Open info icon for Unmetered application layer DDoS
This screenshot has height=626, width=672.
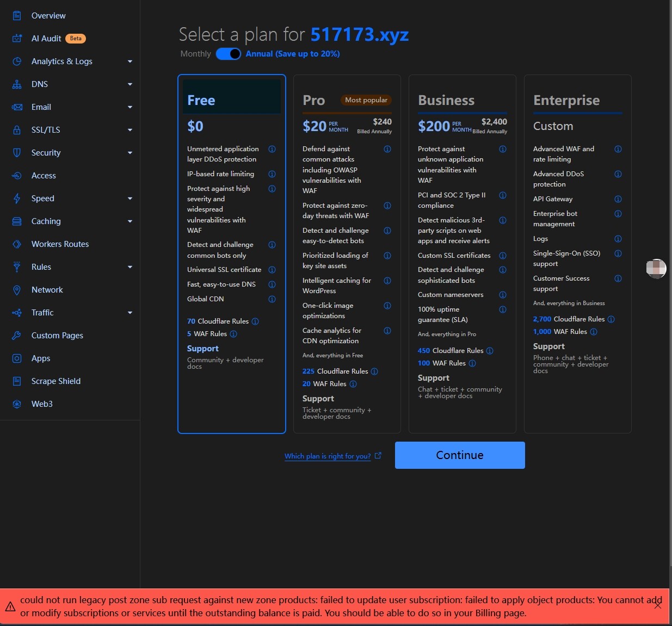click(272, 149)
